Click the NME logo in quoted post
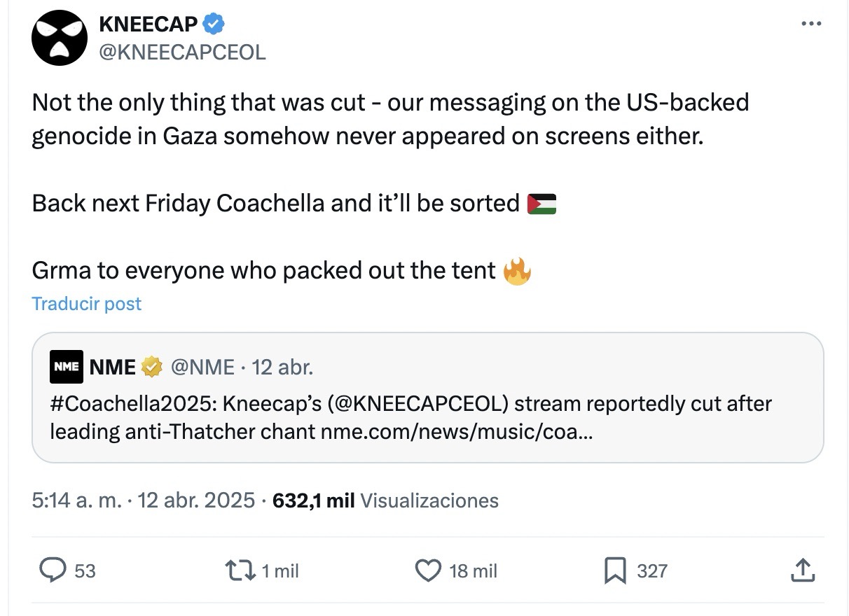The image size is (849, 616). click(x=67, y=367)
